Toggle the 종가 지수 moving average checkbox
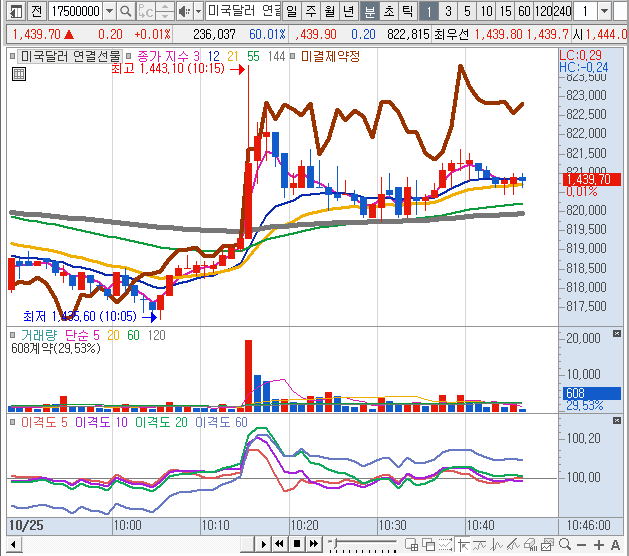This screenshot has width=629, height=556. click(130, 56)
